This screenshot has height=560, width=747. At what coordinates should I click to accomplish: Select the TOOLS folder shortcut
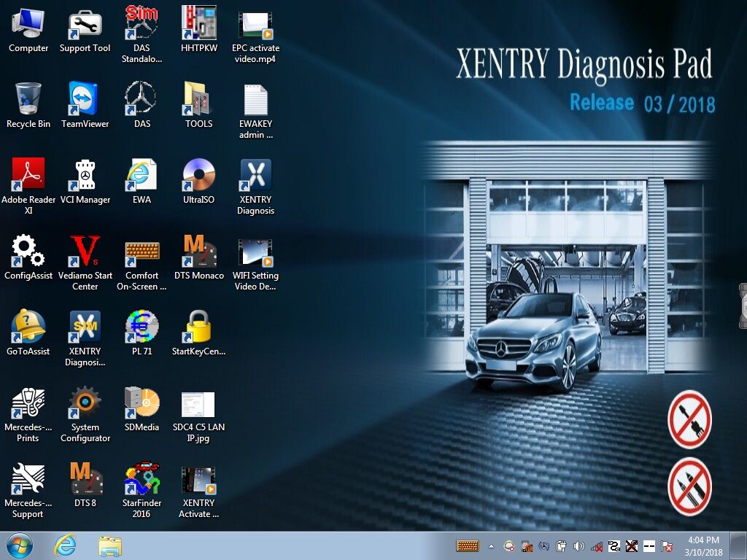(x=198, y=105)
